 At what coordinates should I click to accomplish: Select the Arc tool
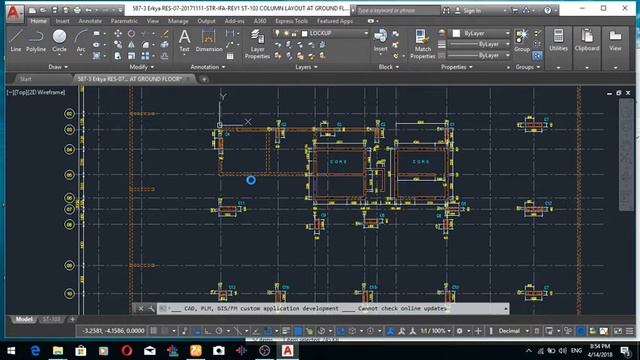coord(81,41)
